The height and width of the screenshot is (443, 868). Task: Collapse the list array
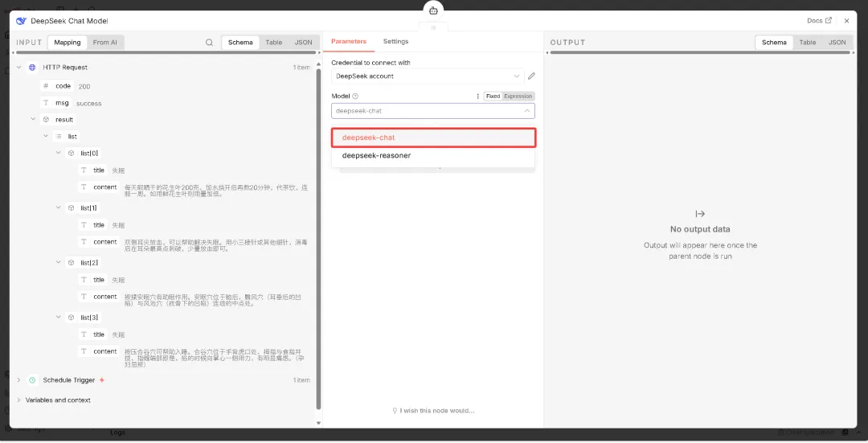pyautogui.click(x=46, y=136)
